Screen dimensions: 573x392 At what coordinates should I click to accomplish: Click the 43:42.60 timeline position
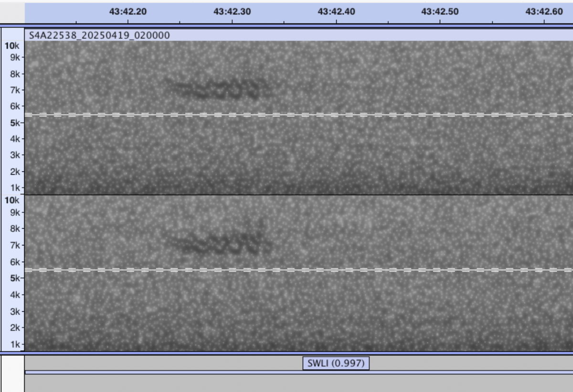(544, 11)
